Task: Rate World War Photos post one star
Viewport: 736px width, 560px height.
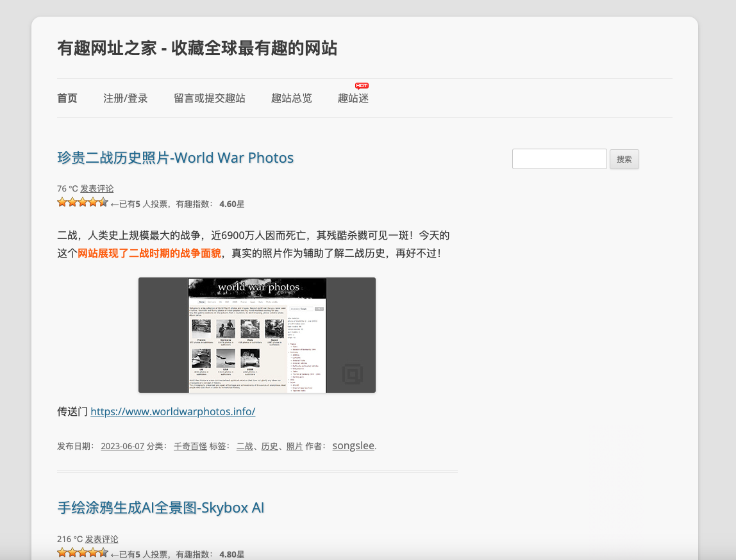Action: [62, 202]
